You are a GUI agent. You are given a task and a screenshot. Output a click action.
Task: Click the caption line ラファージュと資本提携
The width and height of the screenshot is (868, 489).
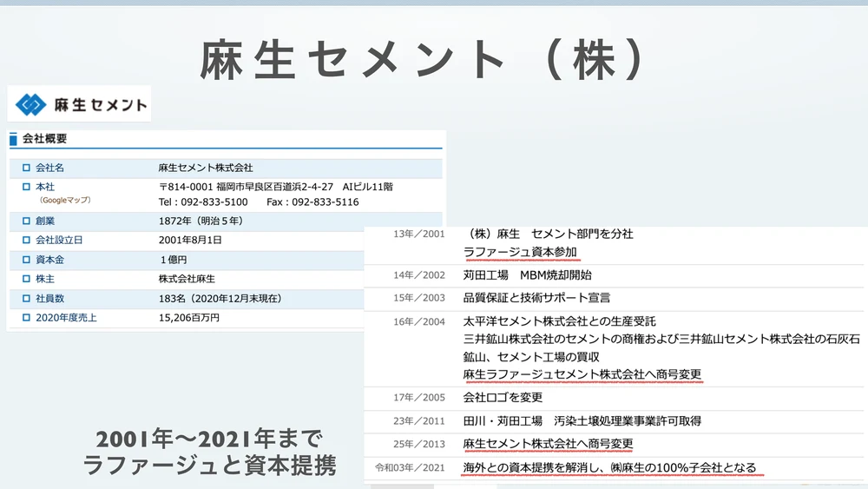209,466
